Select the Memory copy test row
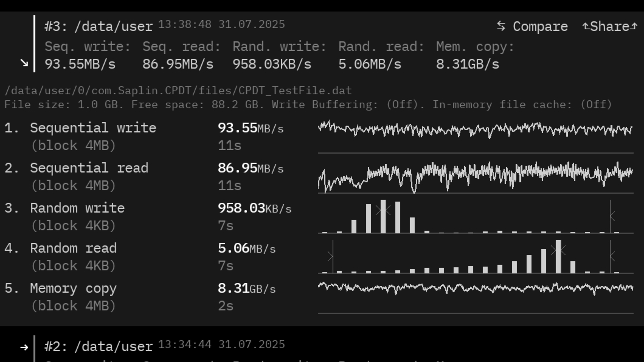This screenshot has height=362, width=644. tap(73, 289)
